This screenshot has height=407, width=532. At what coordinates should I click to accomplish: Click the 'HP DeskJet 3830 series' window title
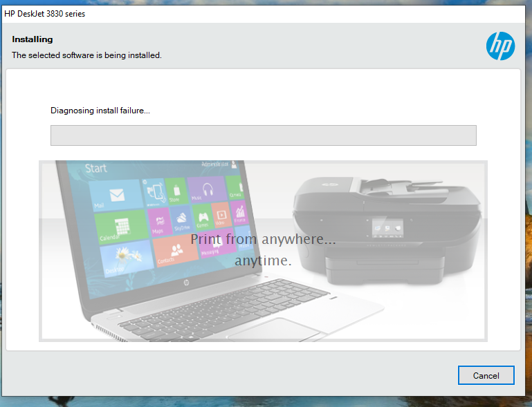coord(44,14)
